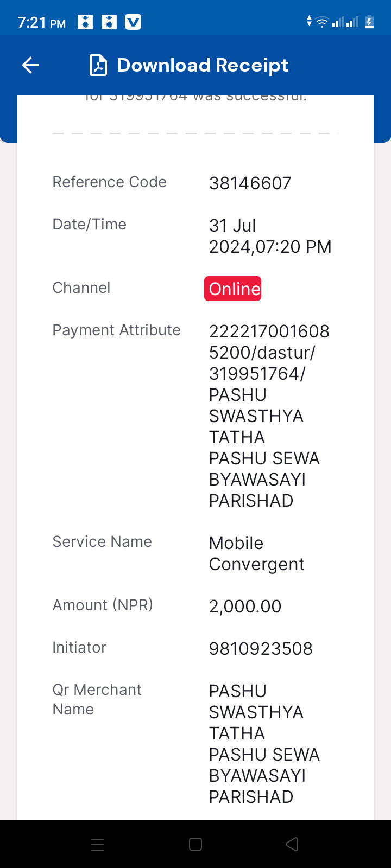Click the PDF receipt icon
This screenshot has width=391, height=868.
[98, 66]
